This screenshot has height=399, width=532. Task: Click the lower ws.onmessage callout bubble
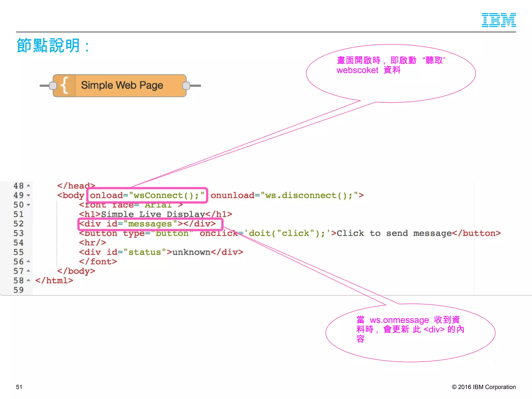(410, 332)
